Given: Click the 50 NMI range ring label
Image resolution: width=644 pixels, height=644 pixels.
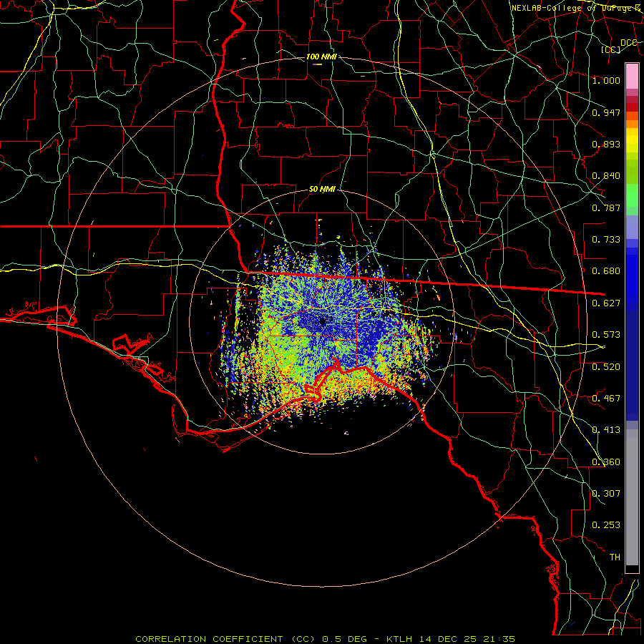Looking at the screenshot, I should (x=322, y=190).
